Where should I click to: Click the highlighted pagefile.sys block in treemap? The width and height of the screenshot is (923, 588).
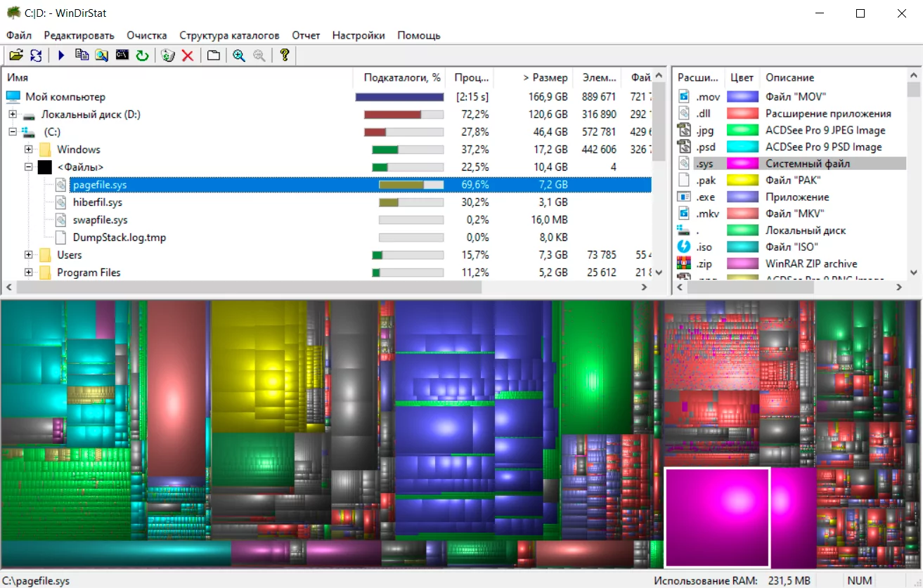coord(716,517)
